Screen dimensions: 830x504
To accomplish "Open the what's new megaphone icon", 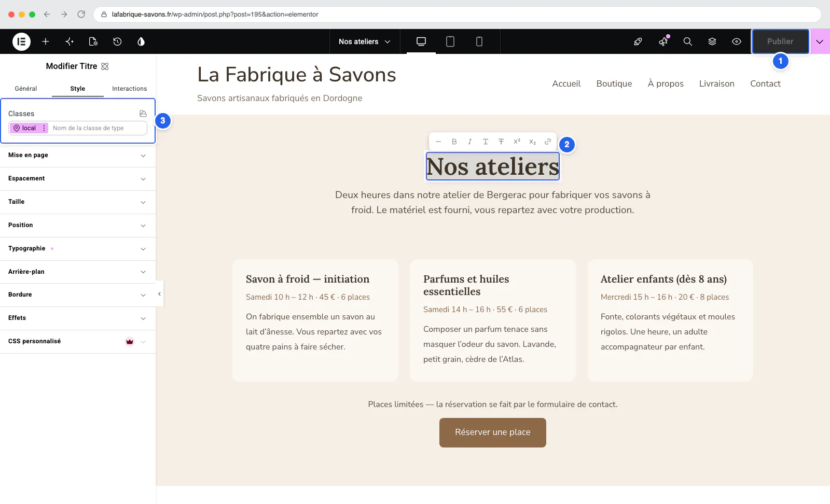I will point(663,41).
